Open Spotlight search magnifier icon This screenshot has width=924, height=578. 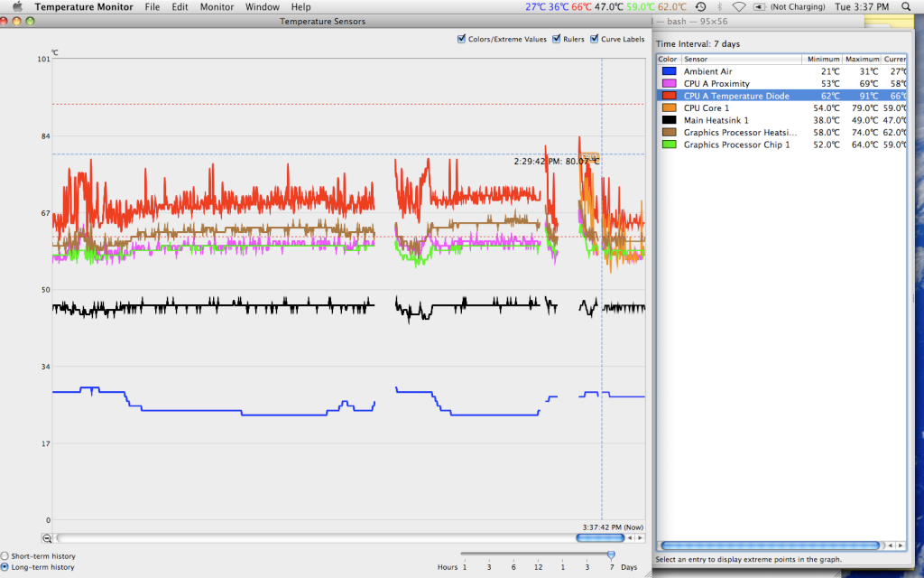point(905,6)
